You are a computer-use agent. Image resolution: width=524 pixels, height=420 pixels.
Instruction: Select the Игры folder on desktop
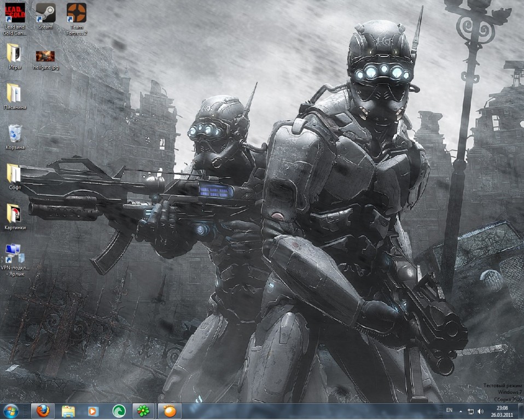(15, 56)
